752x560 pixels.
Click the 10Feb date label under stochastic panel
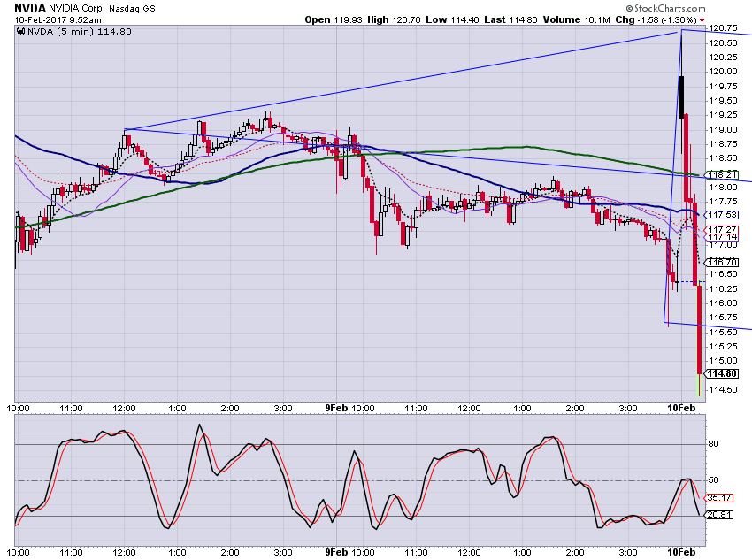[681, 552]
